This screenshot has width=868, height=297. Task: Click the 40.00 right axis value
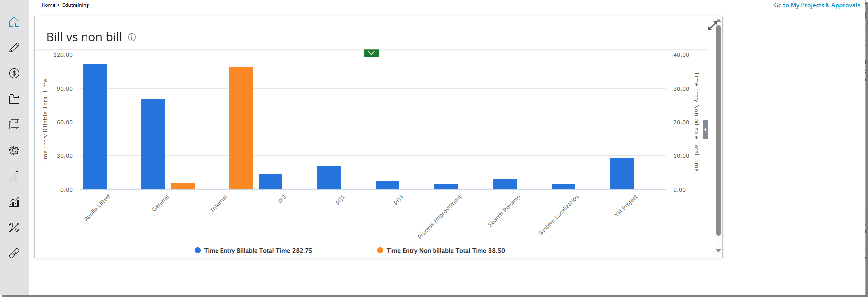pyautogui.click(x=681, y=55)
